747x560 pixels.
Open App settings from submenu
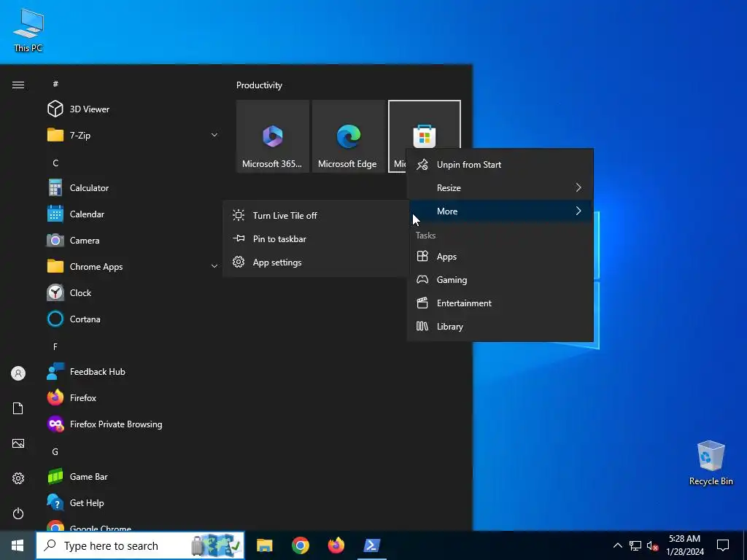317,262
